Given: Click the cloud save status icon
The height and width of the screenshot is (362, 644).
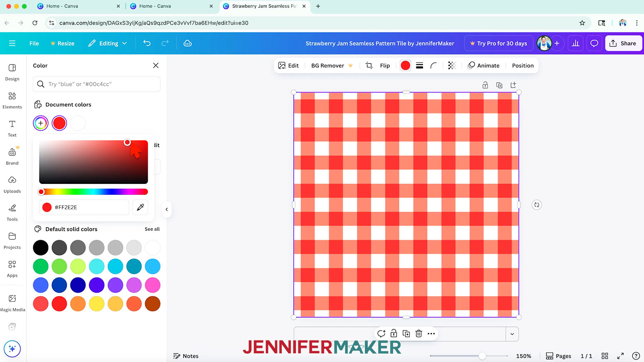Looking at the screenshot, I should 188,43.
